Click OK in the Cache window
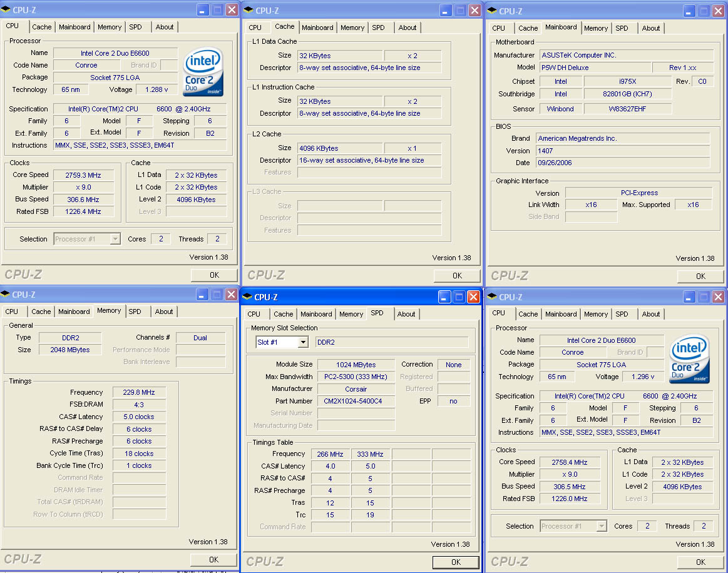The height and width of the screenshot is (573, 728). coord(457,276)
